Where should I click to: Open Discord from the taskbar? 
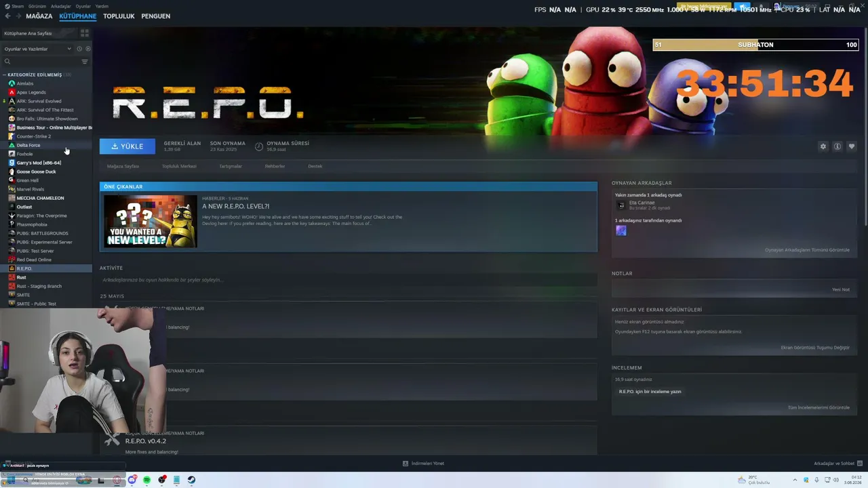tap(132, 480)
